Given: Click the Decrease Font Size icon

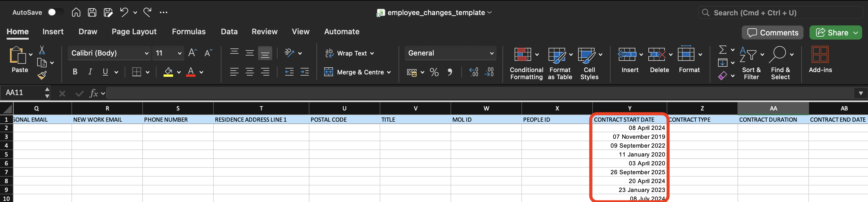Looking at the screenshot, I should [208, 53].
